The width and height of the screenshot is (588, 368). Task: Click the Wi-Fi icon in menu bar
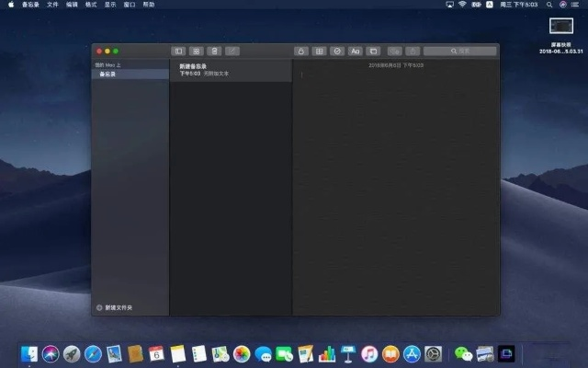(x=461, y=5)
